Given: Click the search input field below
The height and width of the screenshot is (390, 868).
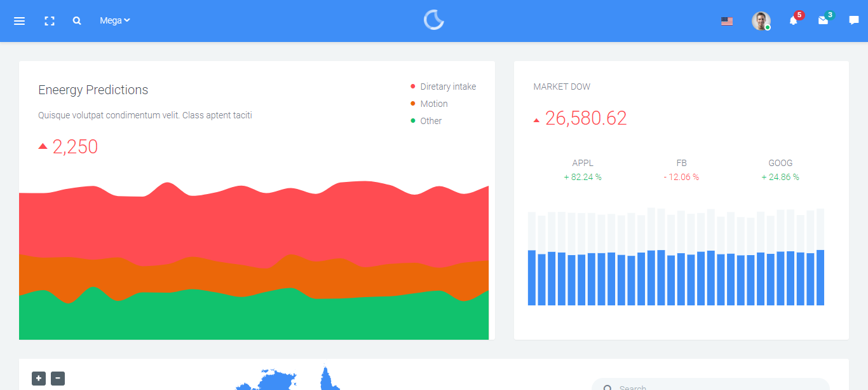Looking at the screenshot, I should point(712,386).
